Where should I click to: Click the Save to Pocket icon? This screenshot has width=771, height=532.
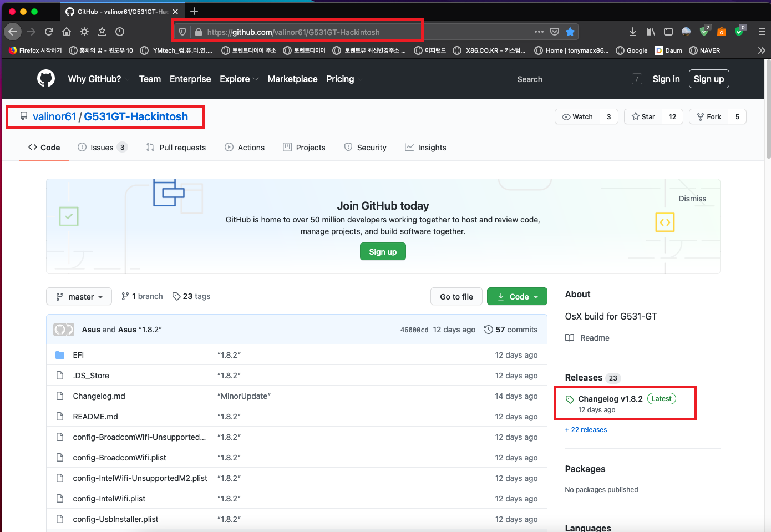[554, 32]
